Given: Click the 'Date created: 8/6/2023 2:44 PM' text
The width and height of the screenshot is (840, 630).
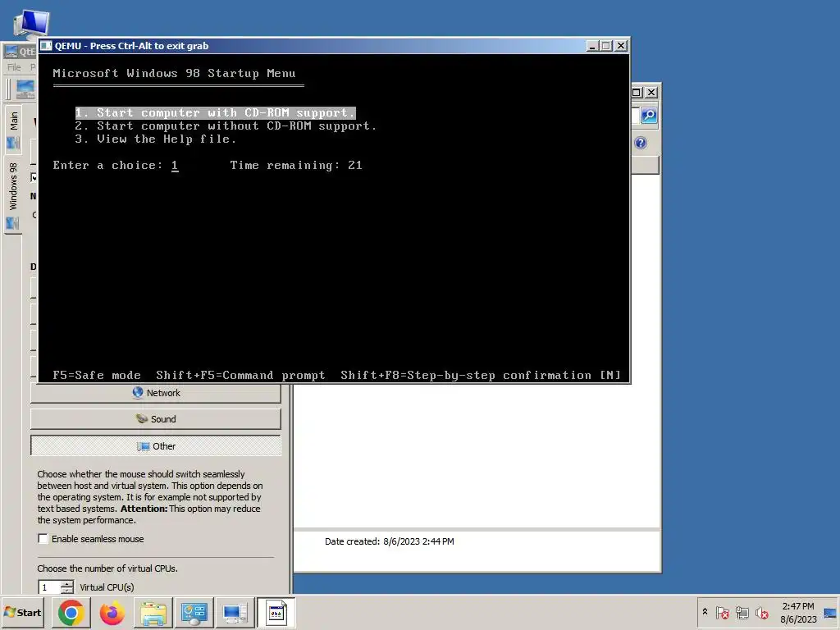Looking at the screenshot, I should click(390, 541).
